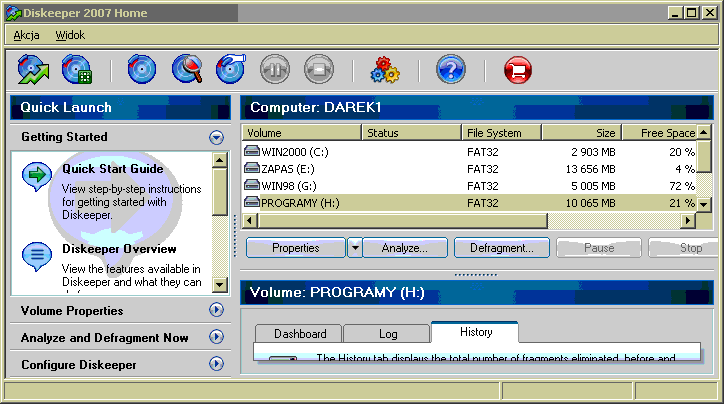Image resolution: width=724 pixels, height=404 pixels.
Task: Sort by the Status column header
Action: click(411, 133)
